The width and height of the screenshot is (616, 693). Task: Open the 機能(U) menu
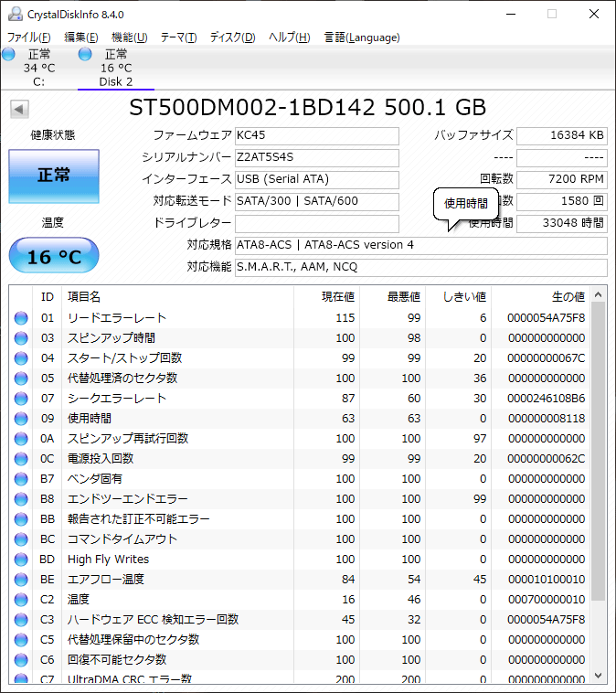130,37
